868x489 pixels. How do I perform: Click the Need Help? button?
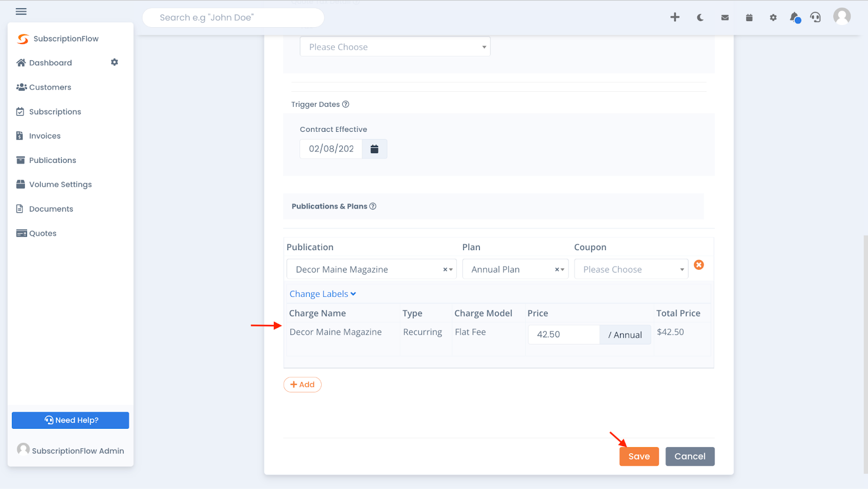click(x=71, y=420)
